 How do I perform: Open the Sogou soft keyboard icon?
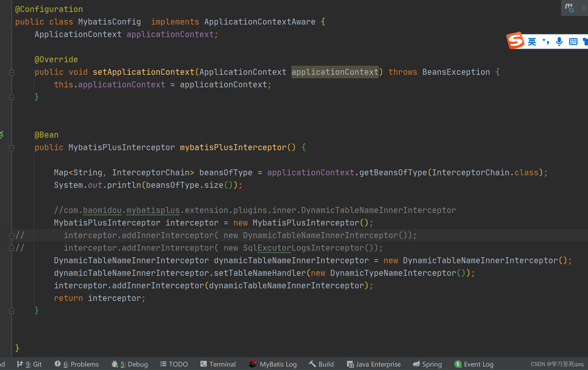(573, 42)
